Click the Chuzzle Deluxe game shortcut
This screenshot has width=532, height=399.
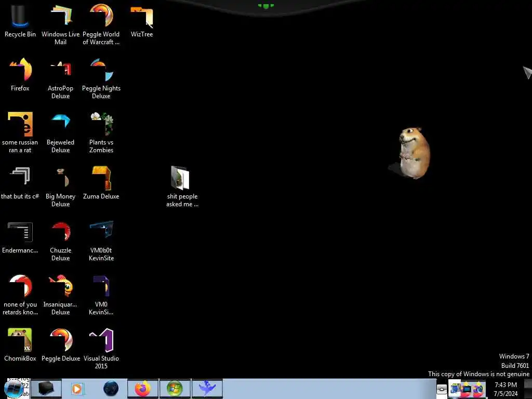click(60, 241)
